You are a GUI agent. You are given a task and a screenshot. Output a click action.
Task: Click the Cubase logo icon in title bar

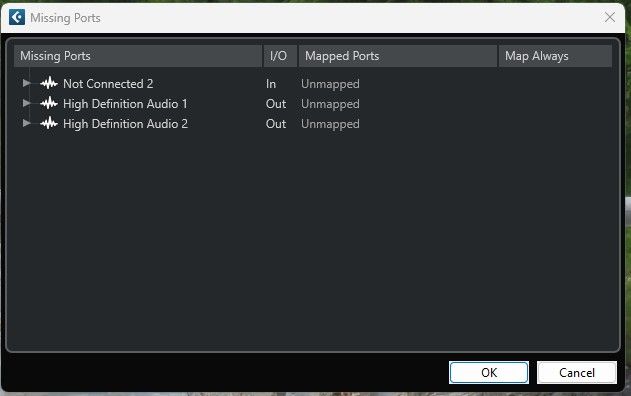point(17,17)
